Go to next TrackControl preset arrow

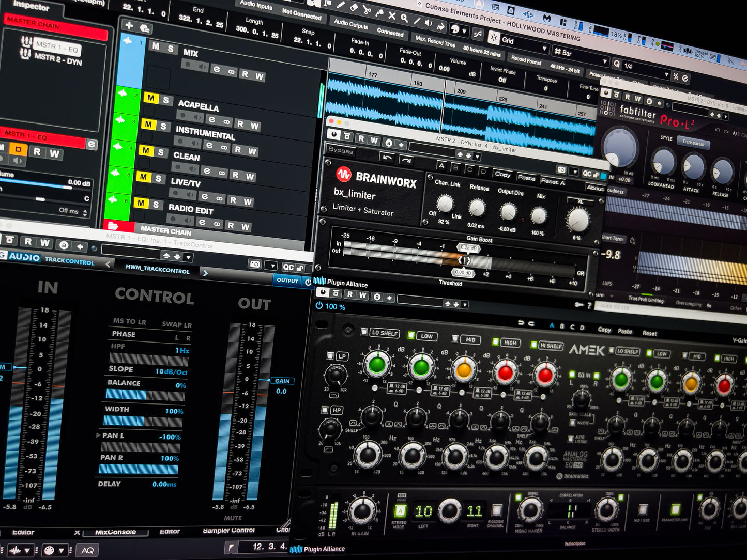point(205,273)
